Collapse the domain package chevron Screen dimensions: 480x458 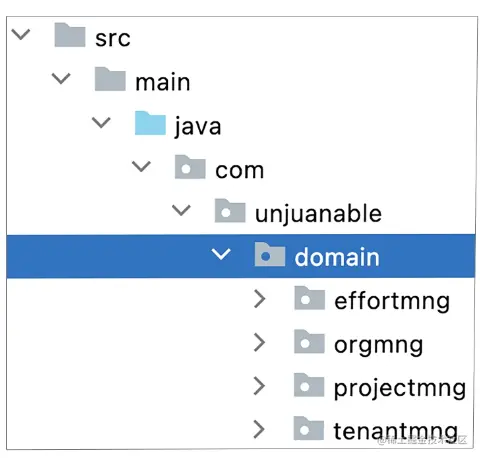pyautogui.click(x=221, y=254)
